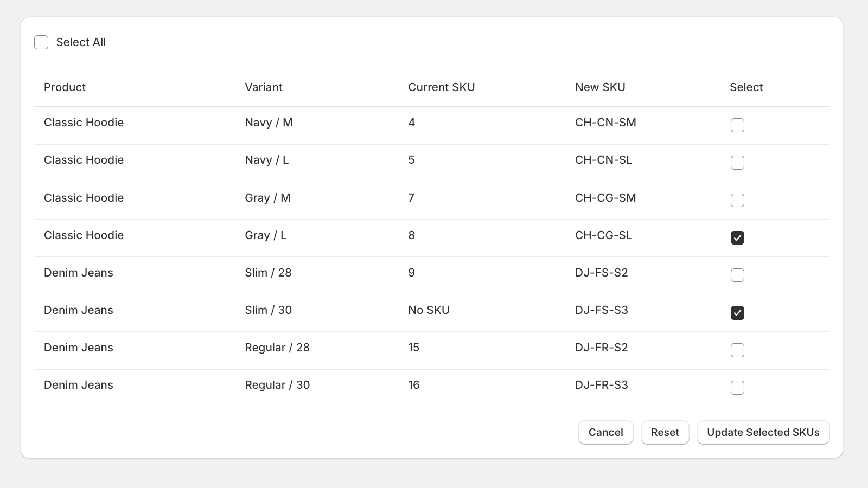Select the Slim / 28 jeans checkbox

[737, 275]
